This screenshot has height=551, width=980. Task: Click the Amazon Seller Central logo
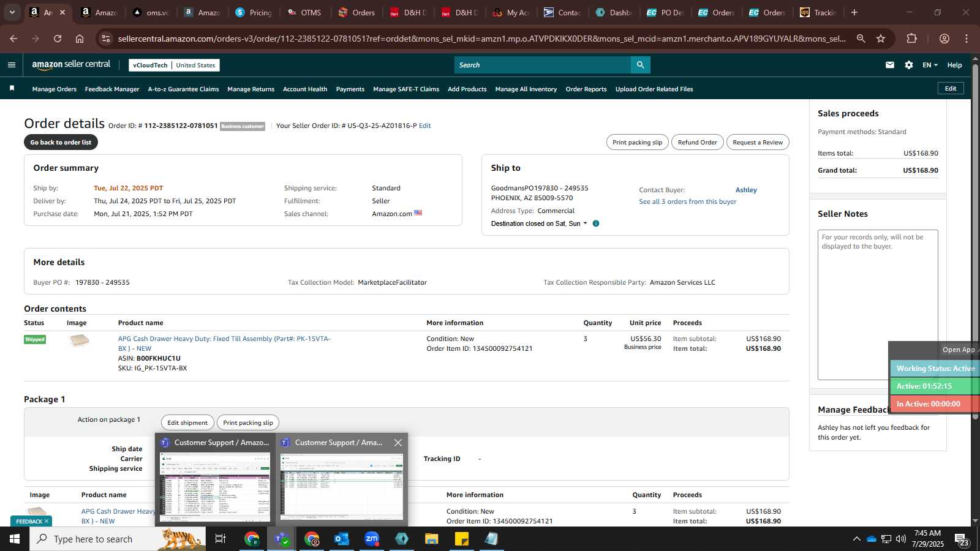(x=71, y=64)
